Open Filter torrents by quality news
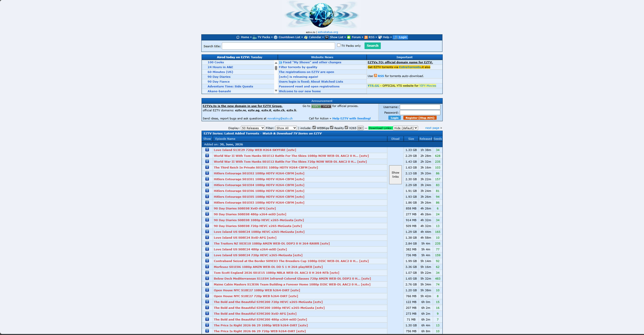This screenshot has height=335, width=644. pos(298,67)
